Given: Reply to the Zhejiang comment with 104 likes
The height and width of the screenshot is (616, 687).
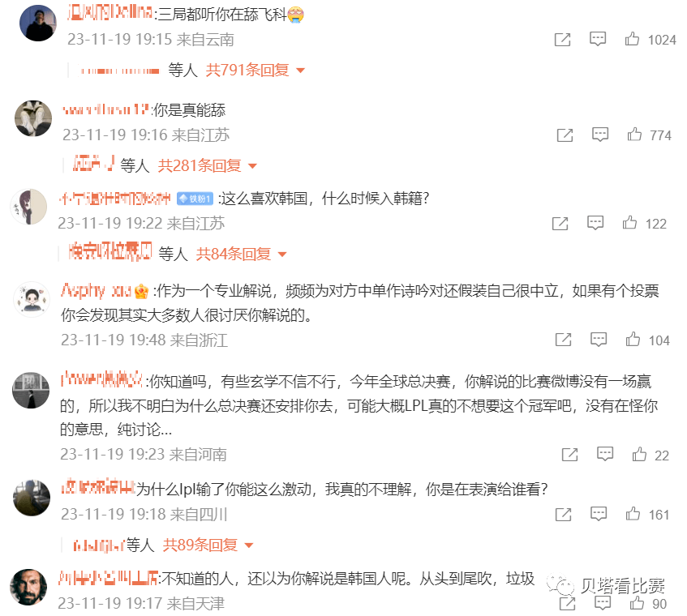Looking at the screenshot, I should pos(599,340).
